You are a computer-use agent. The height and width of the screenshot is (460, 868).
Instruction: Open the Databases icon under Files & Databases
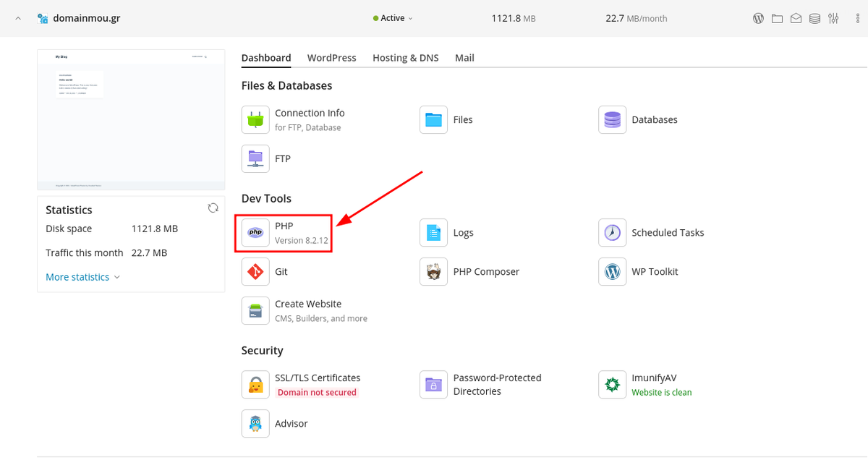tap(613, 119)
